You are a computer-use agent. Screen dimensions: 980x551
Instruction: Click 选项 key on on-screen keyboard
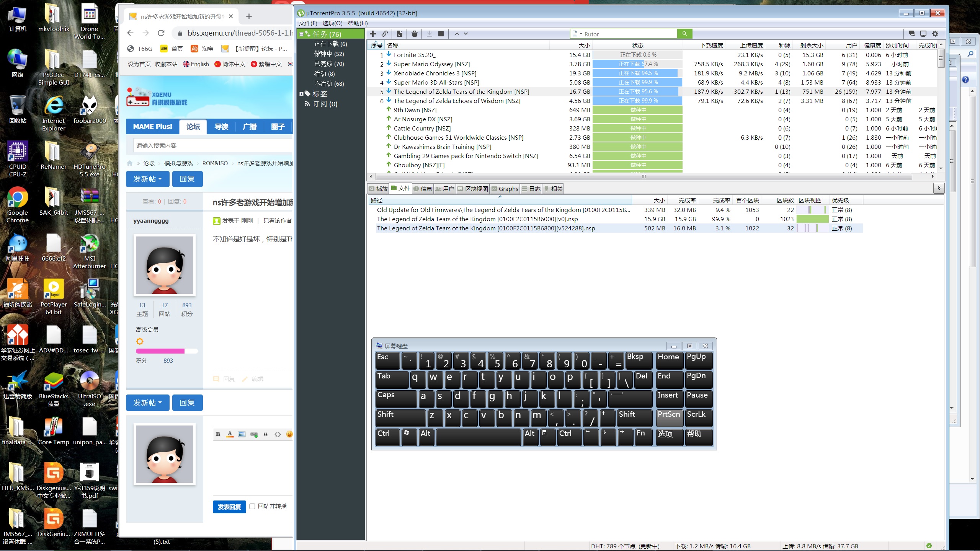point(670,437)
